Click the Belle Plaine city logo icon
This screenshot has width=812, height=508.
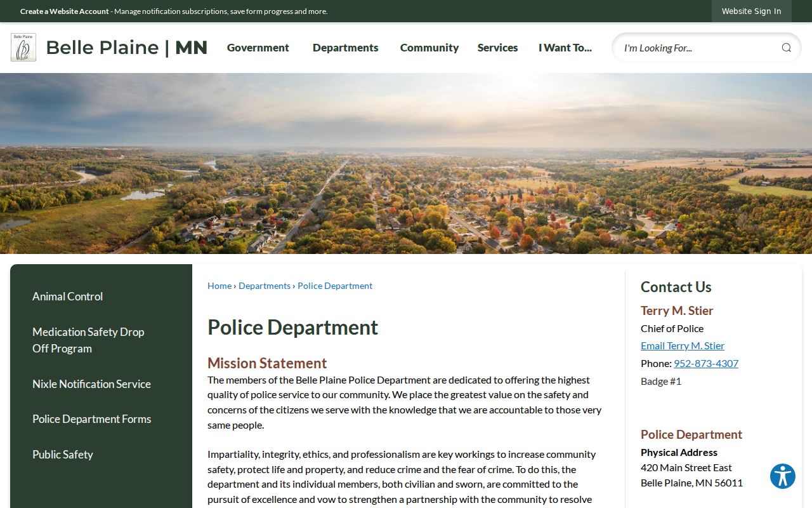pyautogui.click(x=23, y=48)
